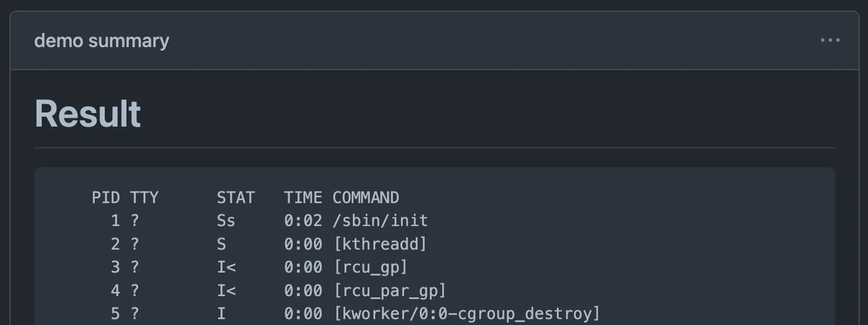Click the "Result" heading

88,113
